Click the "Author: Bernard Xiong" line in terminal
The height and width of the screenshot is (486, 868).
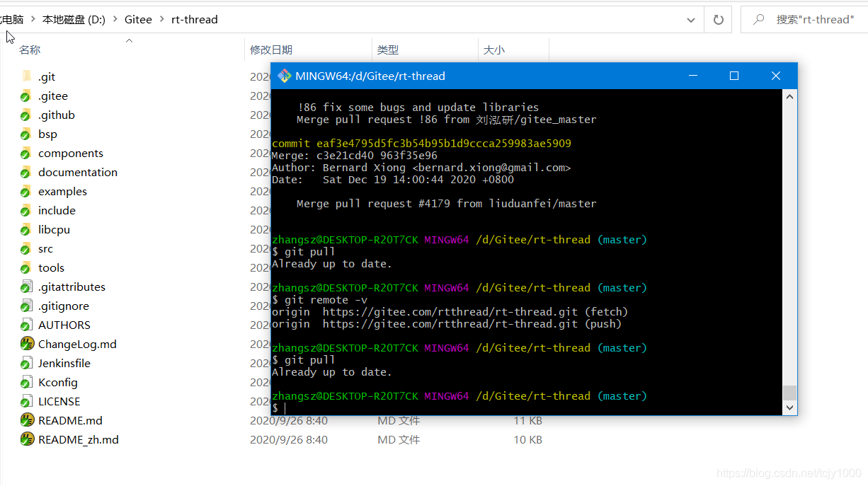(421, 168)
